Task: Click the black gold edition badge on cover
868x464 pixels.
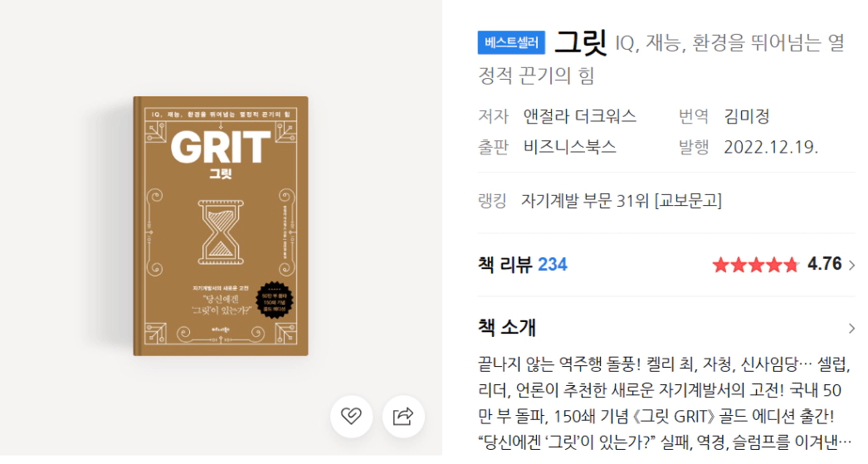Action: coord(274,302)
